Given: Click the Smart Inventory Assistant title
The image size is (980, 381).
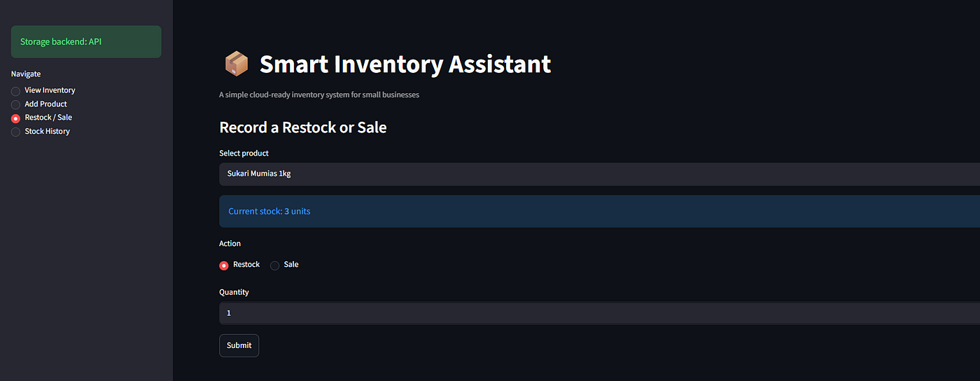Looking at the screenshot, I should click(x=405, y=64).
